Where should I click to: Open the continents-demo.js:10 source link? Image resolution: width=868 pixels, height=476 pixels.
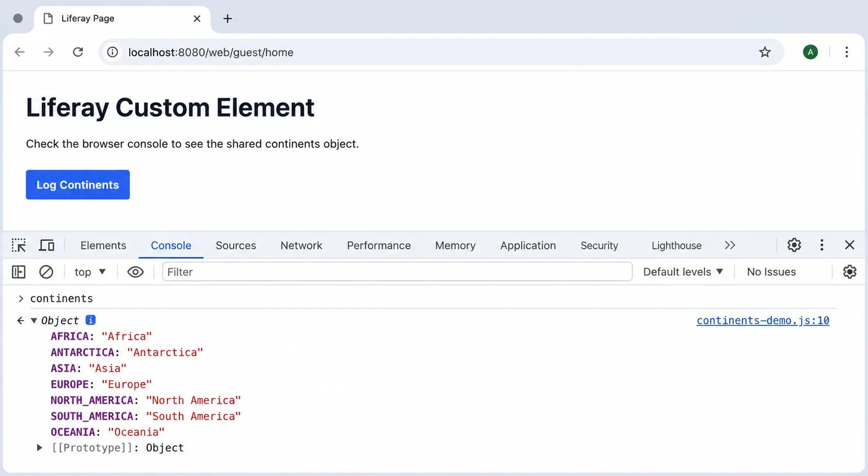click(x=763, y=320)
